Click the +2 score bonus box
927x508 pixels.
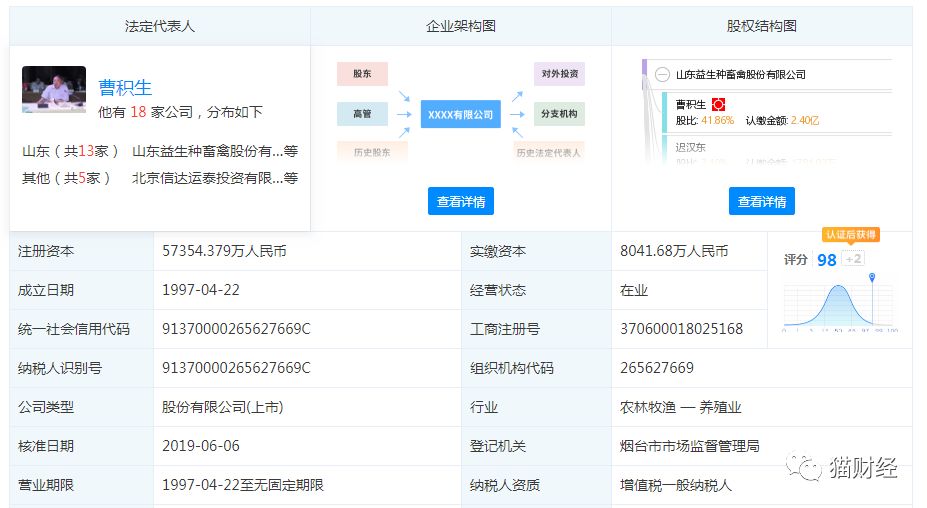[853, 258]
